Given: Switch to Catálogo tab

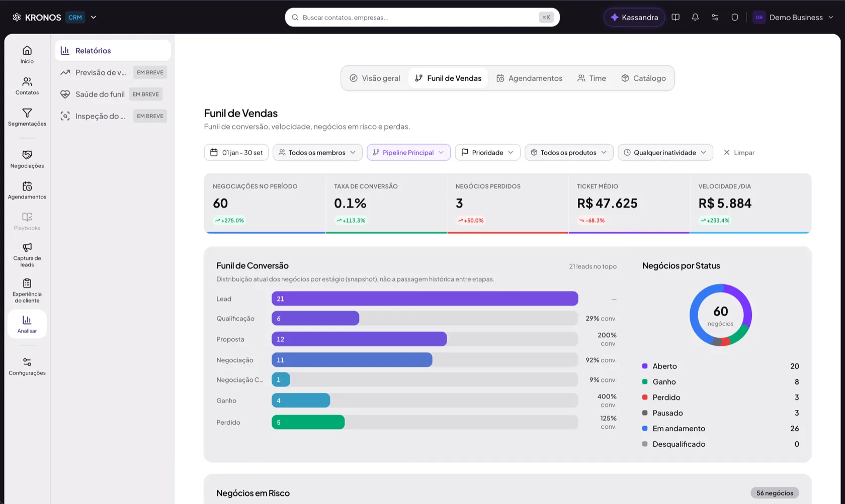Looking at the screenshot, I should [x=643, y=78].
